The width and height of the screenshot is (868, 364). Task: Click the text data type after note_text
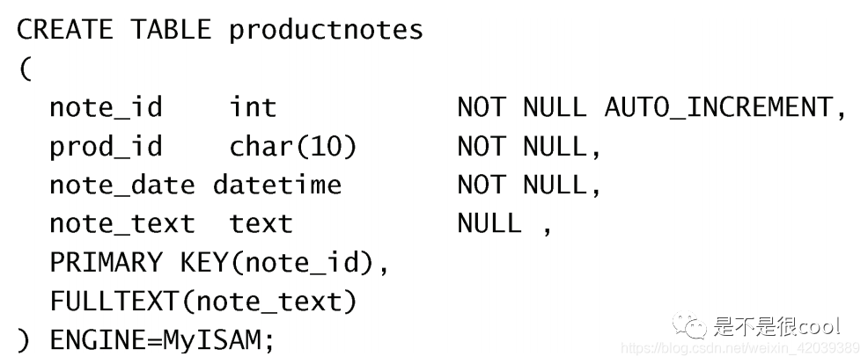261,223
